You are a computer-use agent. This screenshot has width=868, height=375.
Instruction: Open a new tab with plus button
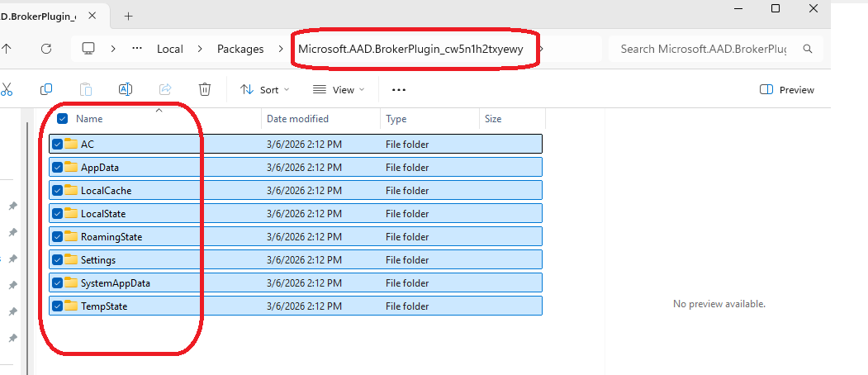pos(129,16)
